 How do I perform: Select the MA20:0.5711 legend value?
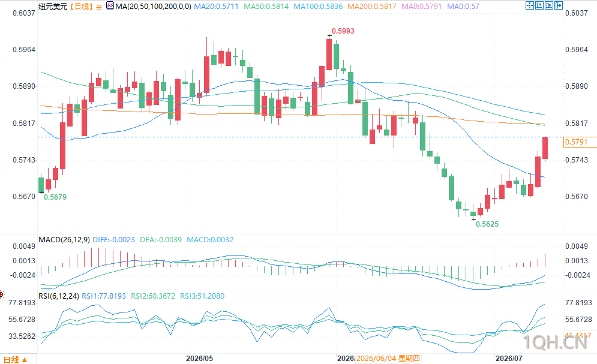coord(216,7)
